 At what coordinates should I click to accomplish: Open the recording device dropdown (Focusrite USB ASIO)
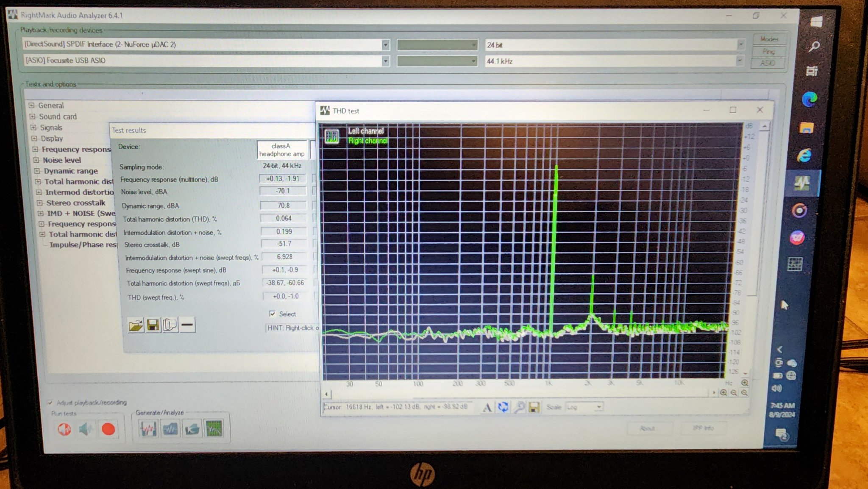point(386,61)
